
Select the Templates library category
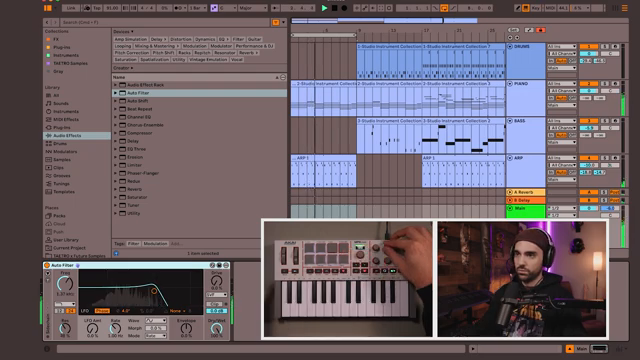click(x=64, y=191)
